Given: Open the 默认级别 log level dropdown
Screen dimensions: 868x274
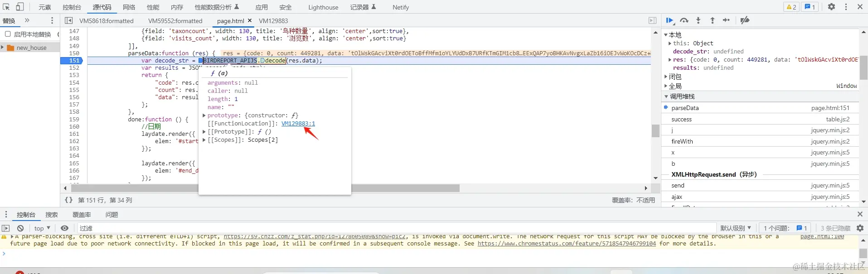Looking at the screenshot, I should [x=735, y=228].
